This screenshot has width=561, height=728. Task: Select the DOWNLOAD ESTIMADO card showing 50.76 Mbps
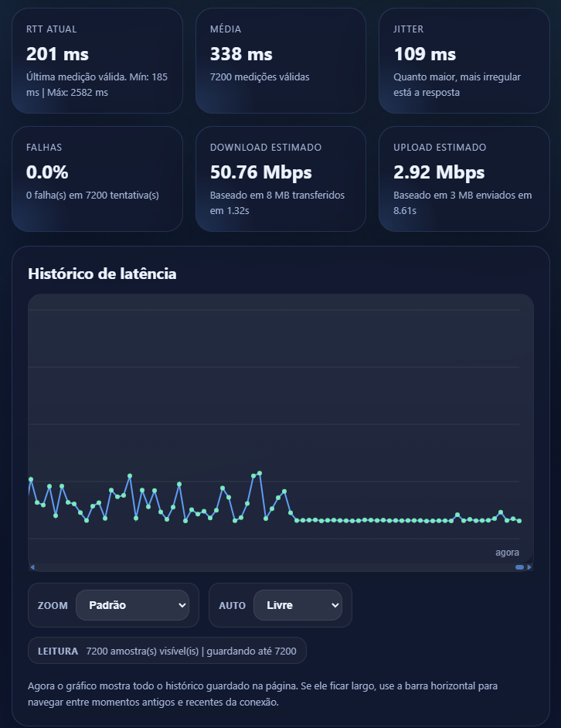click(280, 179)
